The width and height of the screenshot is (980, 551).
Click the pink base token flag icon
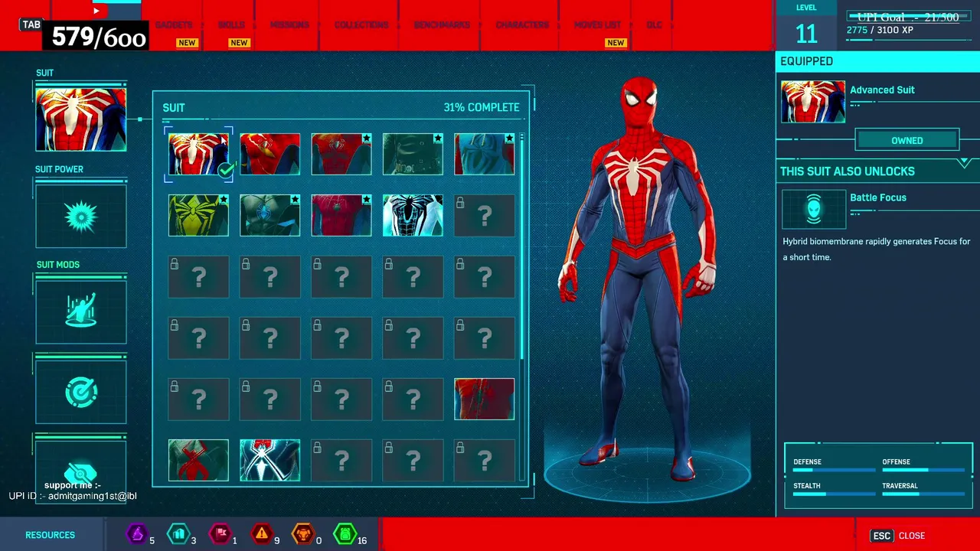220,534
